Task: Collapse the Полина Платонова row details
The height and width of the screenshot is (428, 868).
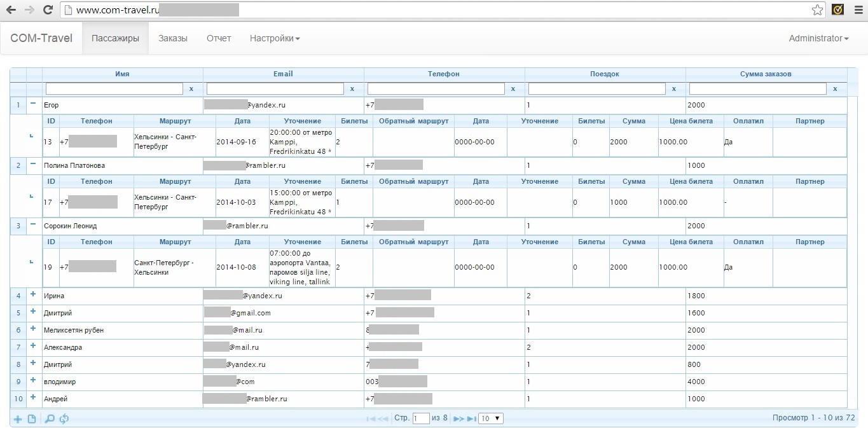Action: coord(34,165)
